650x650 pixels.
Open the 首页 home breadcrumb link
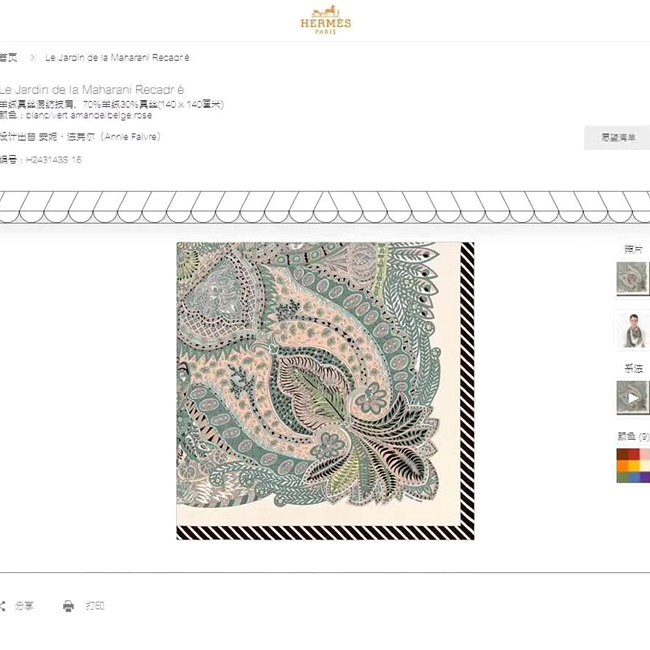click(9, 57)
